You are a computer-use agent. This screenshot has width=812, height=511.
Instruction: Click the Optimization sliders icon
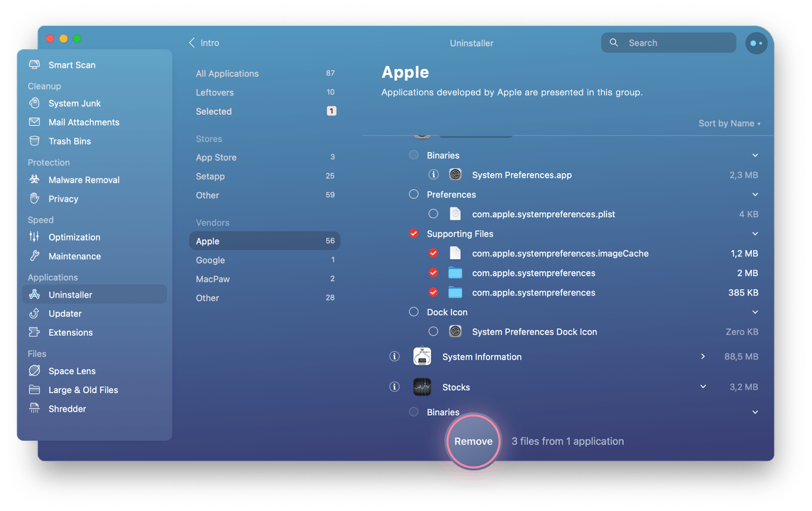pyautogui.click(x=35, y=237)
